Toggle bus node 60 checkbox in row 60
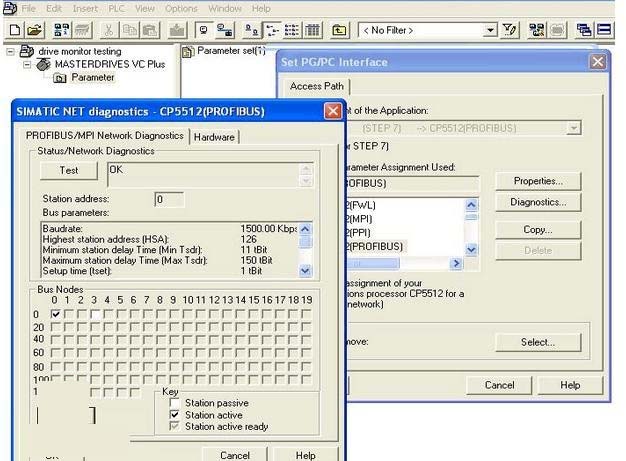Screen dimensions: 626x461 click(x=55, y=353)
